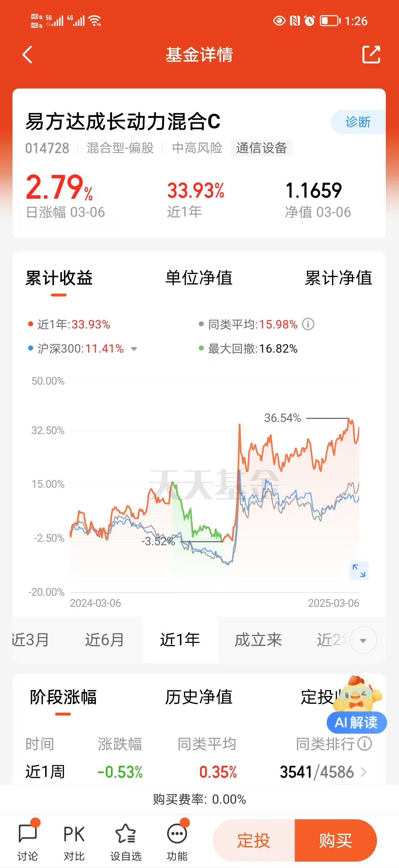Switch to the 单位净值 tab
Viewport: 399px width, 868px height.
click(199, 278)
